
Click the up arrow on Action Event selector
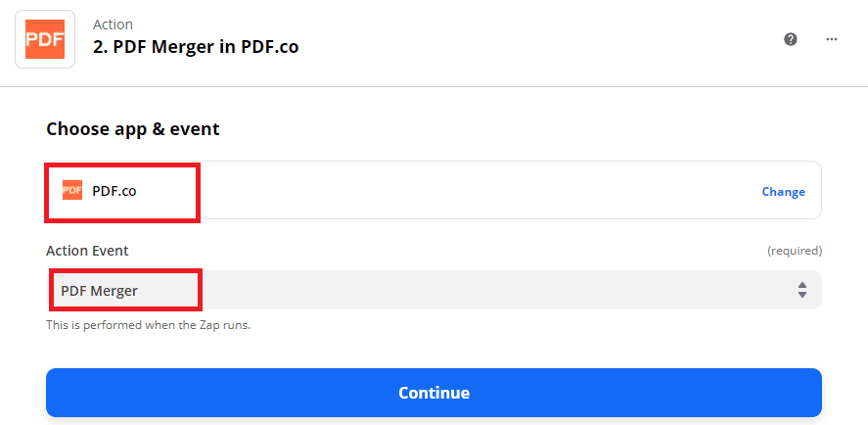[802, 285]
